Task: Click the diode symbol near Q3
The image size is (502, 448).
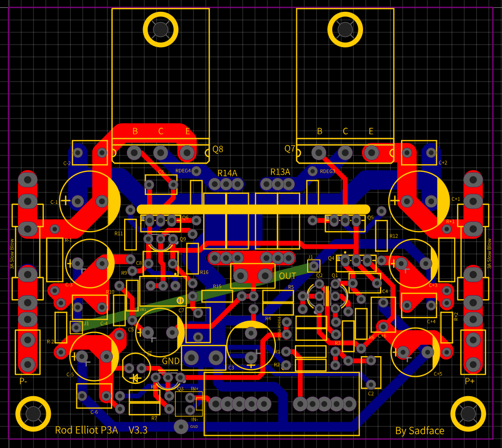Action: pos(136,378)
